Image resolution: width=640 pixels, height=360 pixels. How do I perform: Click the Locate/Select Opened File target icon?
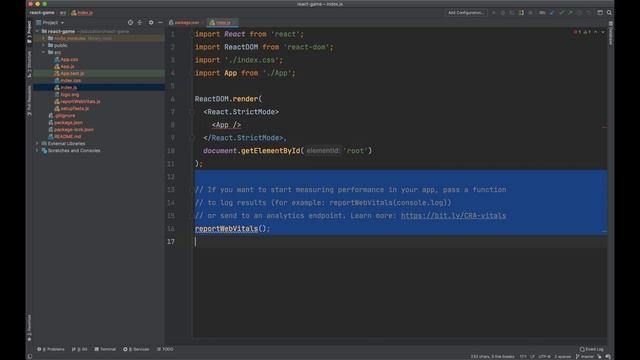(x=130, y=23)
